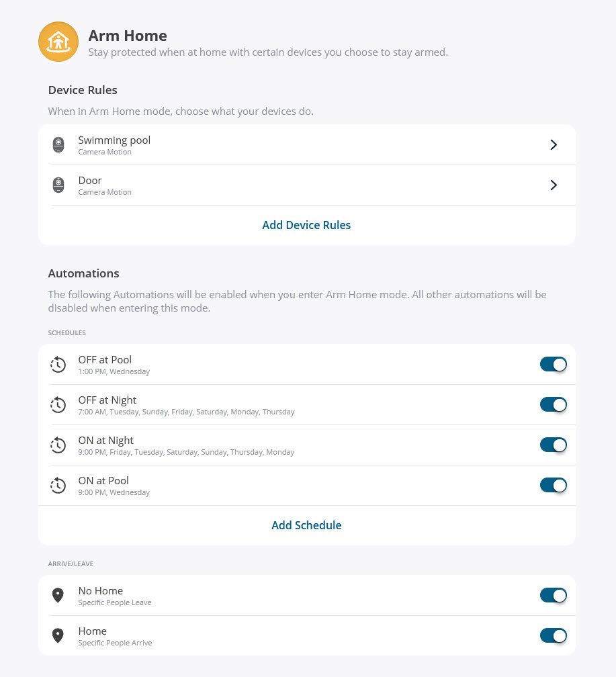Click the clock icon beside ON at Night
Image resolution: width=616 pixels, height=677 pixels.
[58, 445]
